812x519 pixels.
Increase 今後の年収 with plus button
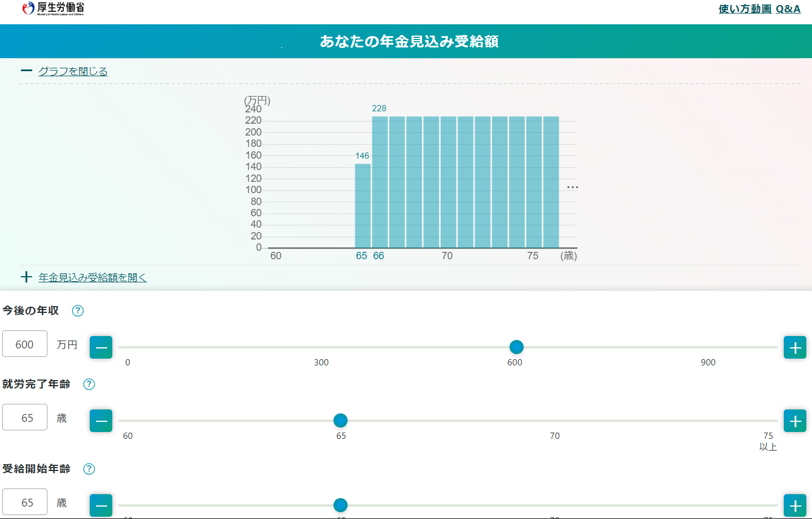[x=795, y=347]
